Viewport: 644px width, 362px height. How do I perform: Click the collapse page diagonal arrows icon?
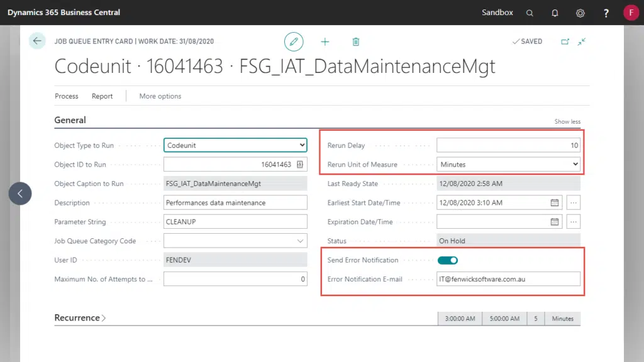[582, 41]
